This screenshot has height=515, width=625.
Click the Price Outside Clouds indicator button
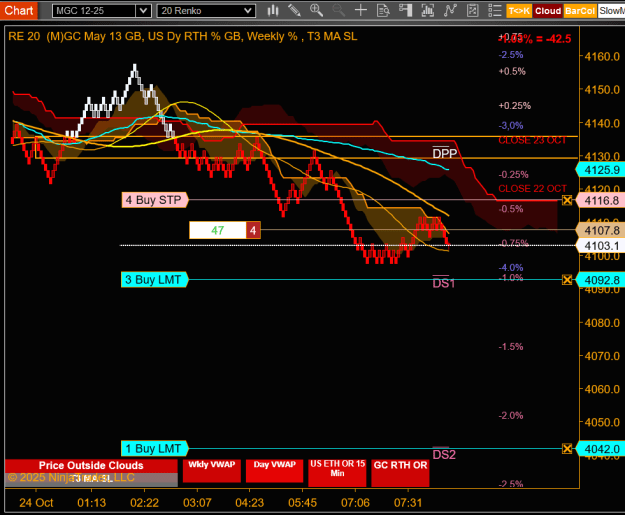click(x=91, y=466)
